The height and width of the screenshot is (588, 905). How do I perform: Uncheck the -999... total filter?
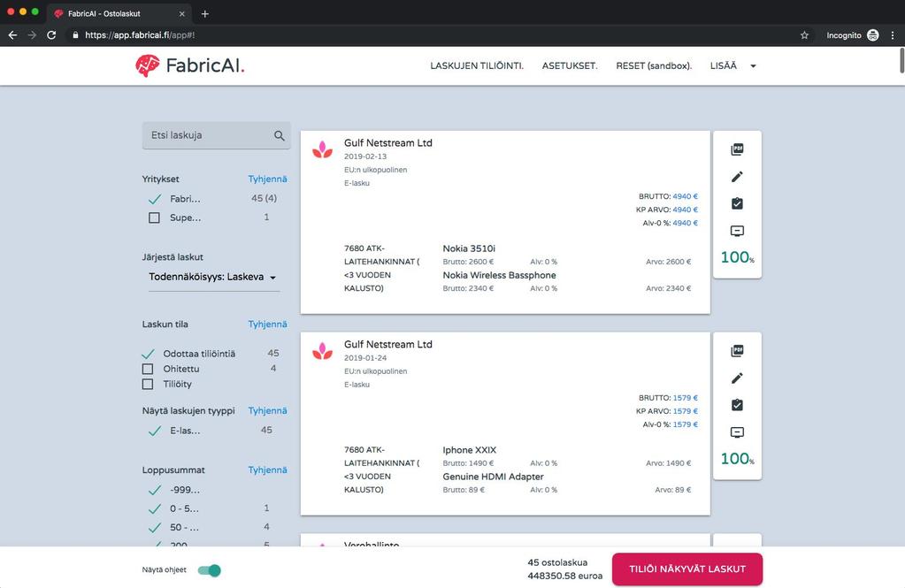pyautogui.click(x=155, y=490)
